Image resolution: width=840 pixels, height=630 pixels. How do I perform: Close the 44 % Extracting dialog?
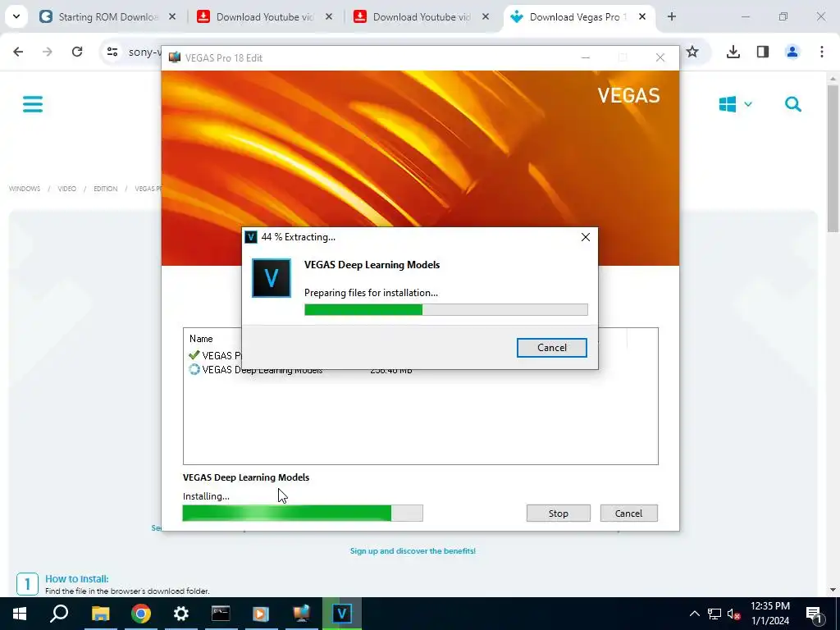(586, 237)
